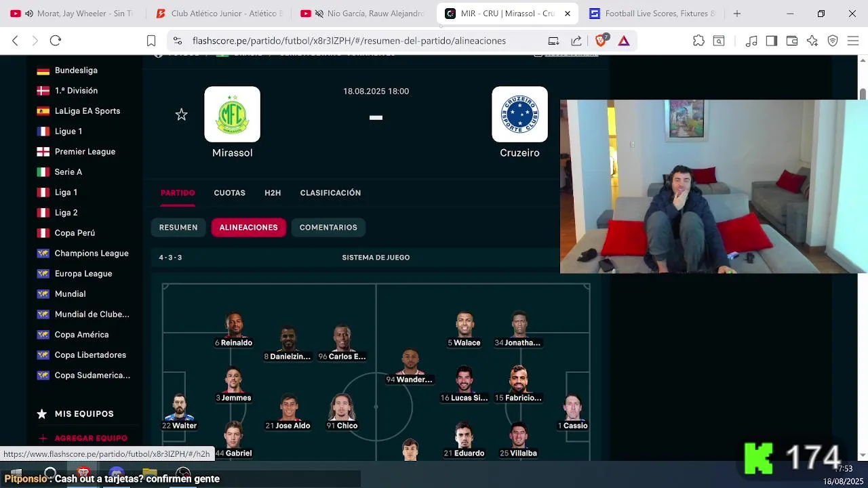Open a new browser tab with plus
868x488 pixels.
pos(737,14)
